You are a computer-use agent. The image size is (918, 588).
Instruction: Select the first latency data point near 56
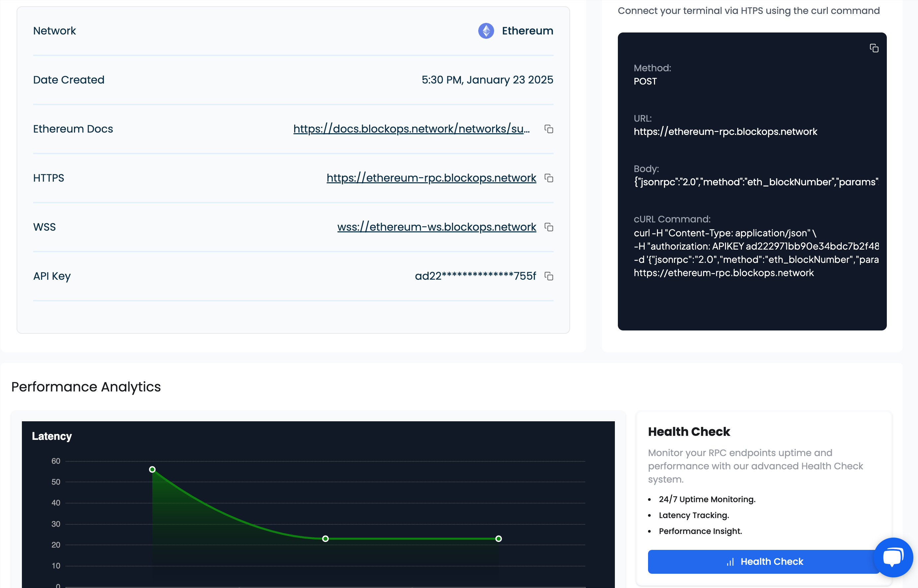[x=152, y=469]
